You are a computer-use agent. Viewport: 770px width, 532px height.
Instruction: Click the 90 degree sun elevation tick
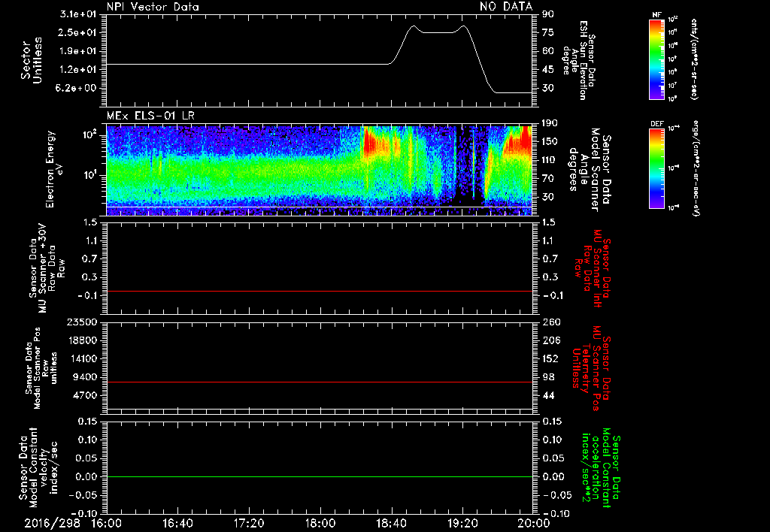[x=548, y=14]
